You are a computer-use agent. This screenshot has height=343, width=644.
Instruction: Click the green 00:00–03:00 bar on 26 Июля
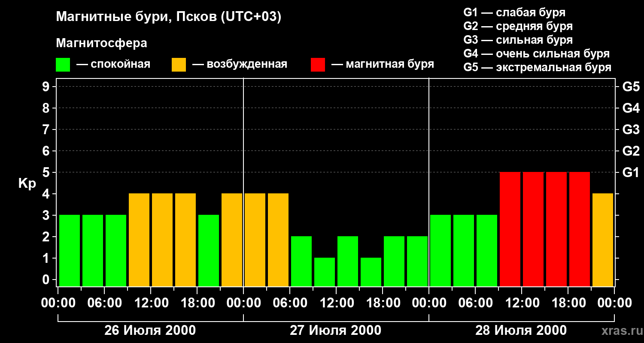[x=70, y=250]
